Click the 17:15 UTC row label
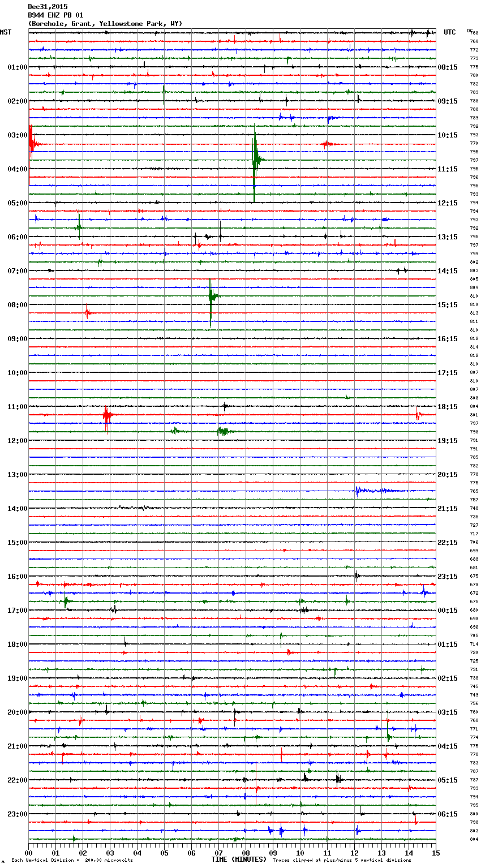 pyautogui.click(x=448, y=373)
